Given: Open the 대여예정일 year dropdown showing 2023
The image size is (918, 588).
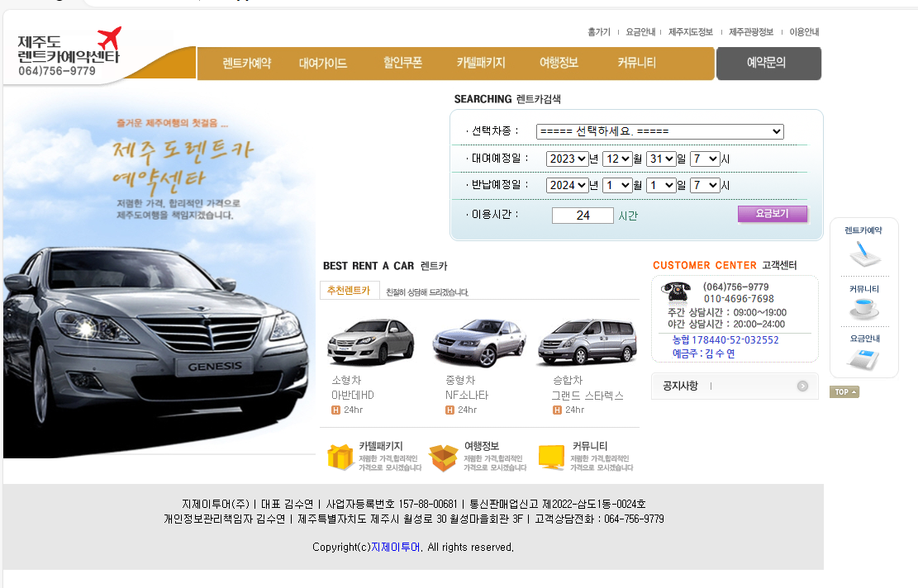Looking at the screenshot, I should [x=567, y=159].
